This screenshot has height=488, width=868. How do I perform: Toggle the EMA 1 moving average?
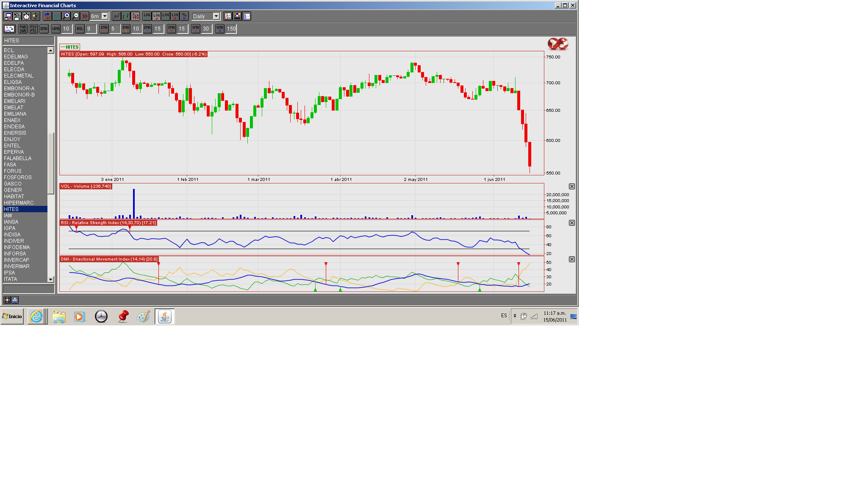click(104, 29)
